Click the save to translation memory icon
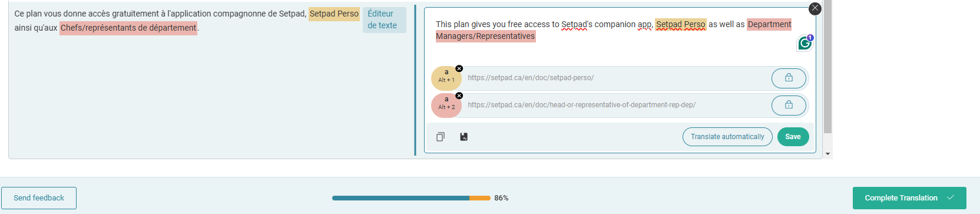980x214 pixels. click(464, 137)
